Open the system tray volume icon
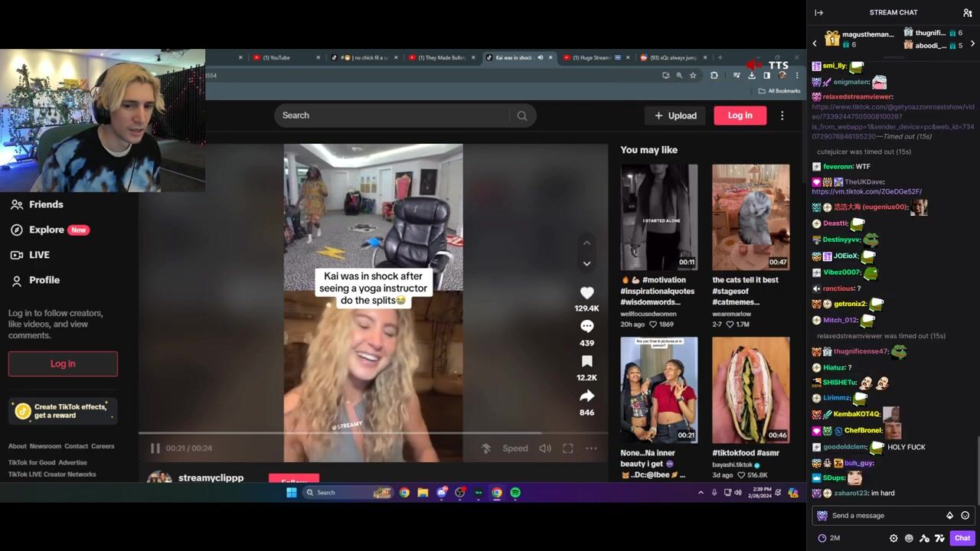 pyautogui.click(x=738, y=493)
